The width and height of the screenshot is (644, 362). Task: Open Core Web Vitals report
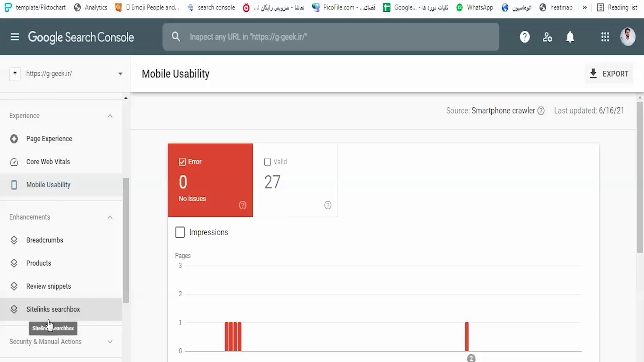click(x=48, y=162)
